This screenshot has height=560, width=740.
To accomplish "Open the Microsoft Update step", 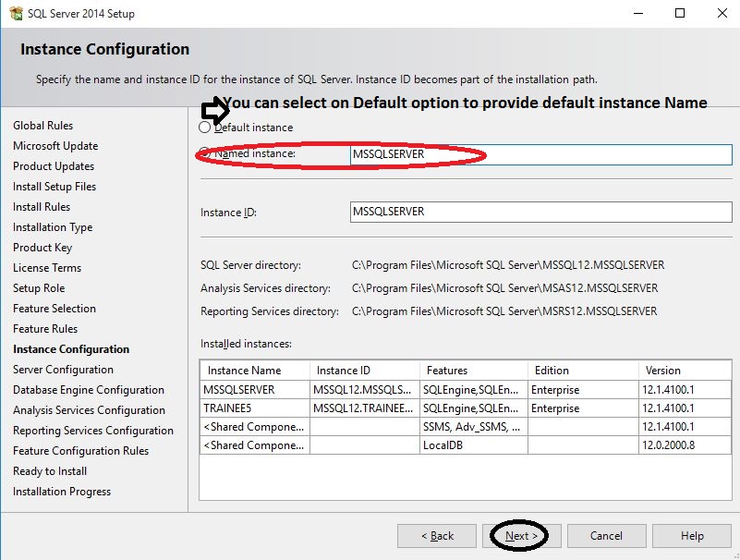I will point(55,146).
